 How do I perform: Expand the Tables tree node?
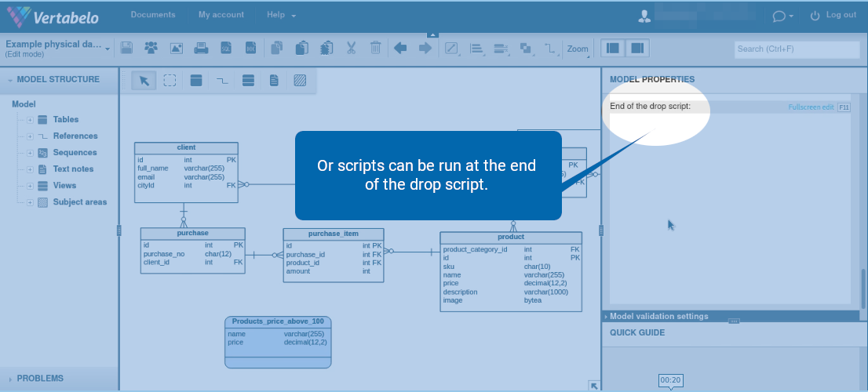tap(30, 120)
